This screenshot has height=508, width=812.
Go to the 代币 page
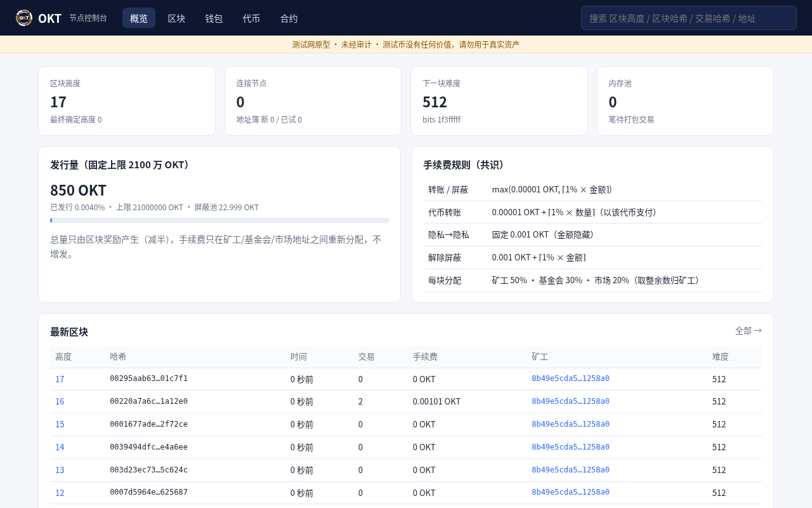tap(251, 18)
